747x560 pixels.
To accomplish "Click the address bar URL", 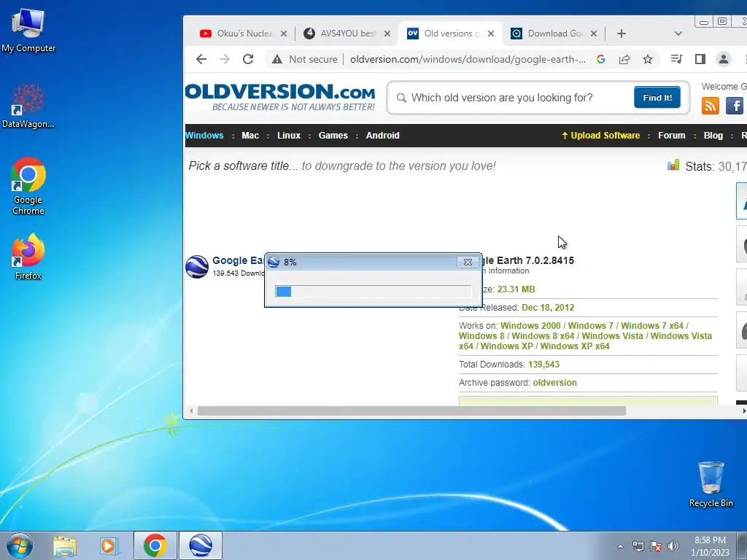I will pos(468,59).
